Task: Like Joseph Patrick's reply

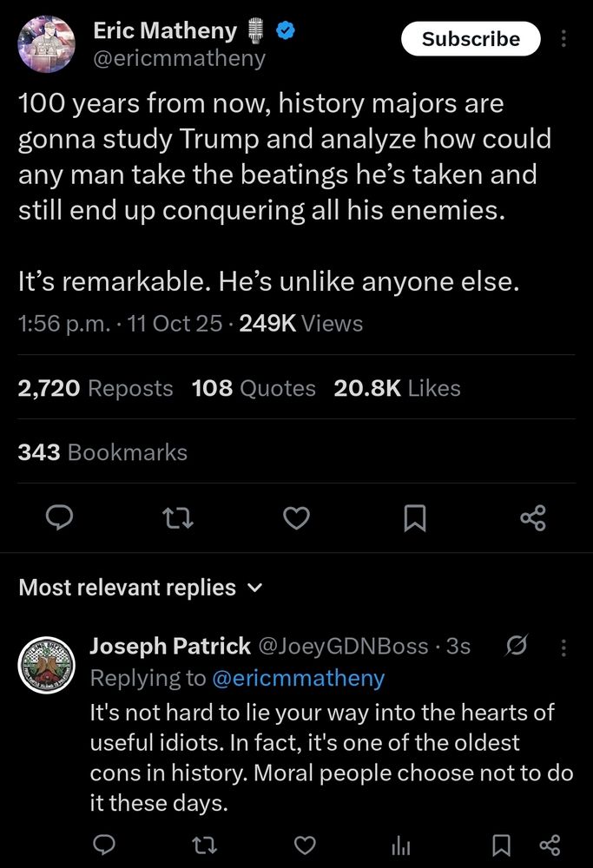Action: coord(304,845)
